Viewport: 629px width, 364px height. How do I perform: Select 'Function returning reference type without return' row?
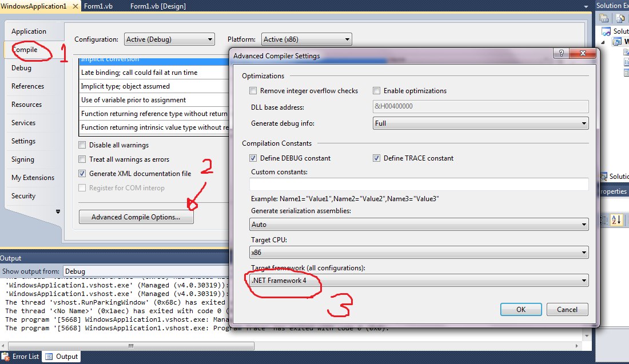click(x=154, y=114)
